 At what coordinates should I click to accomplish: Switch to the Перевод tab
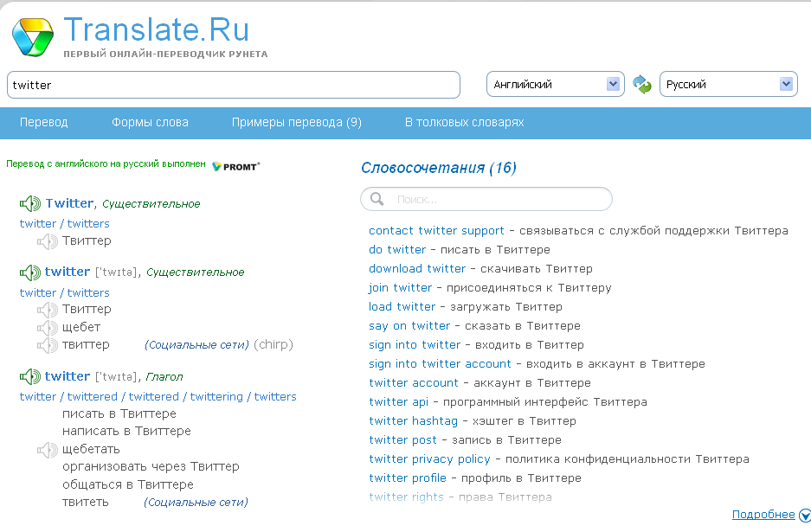[x=44, y=123]
